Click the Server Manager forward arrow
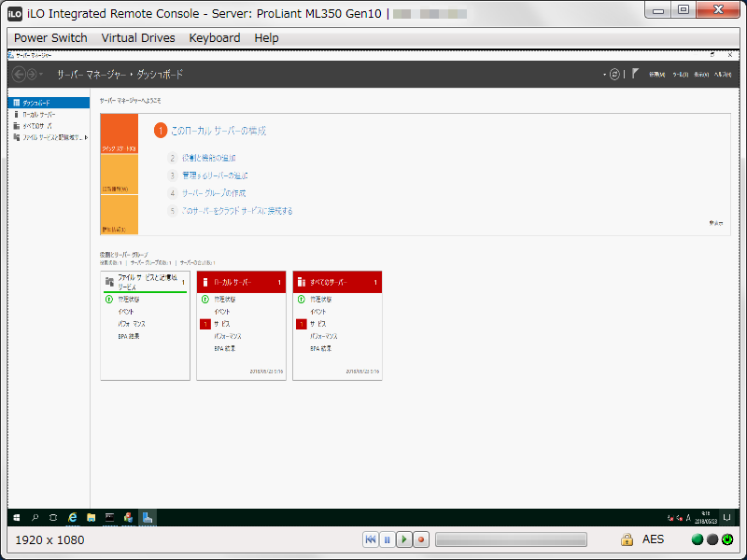 coord(32,75)
